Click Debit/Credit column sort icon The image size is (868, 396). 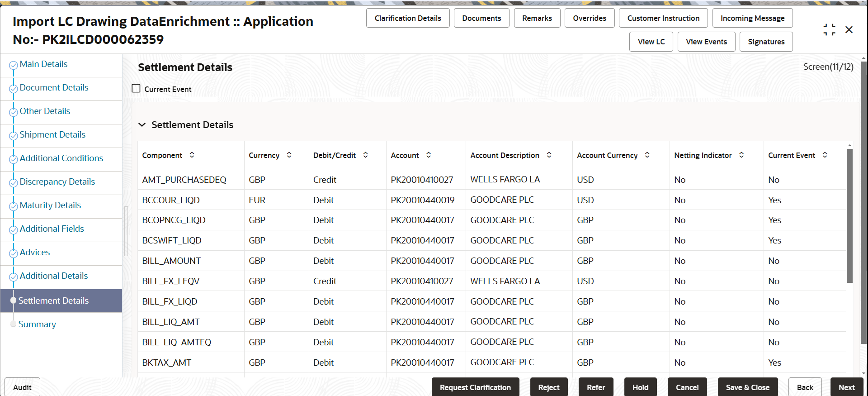coord(365,155)
